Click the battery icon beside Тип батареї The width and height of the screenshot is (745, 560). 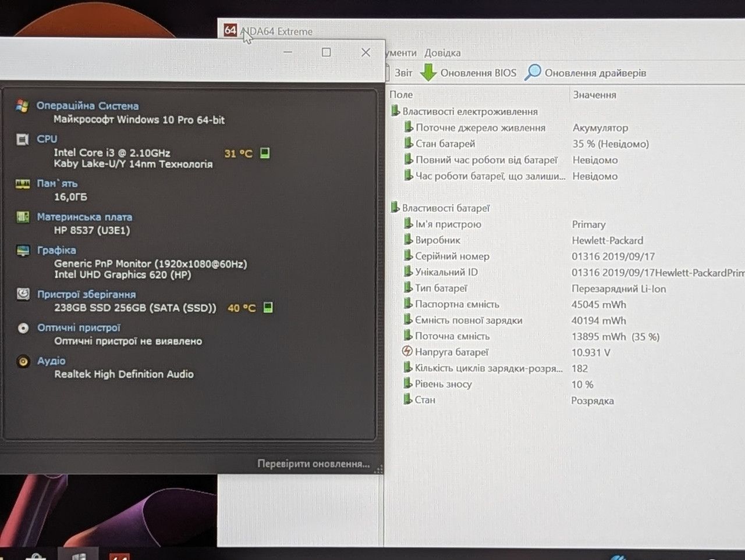tap(409, 288)
